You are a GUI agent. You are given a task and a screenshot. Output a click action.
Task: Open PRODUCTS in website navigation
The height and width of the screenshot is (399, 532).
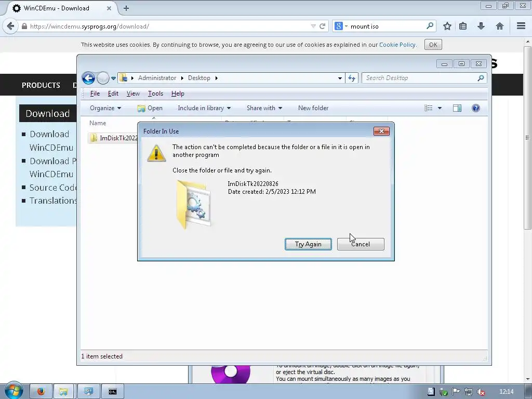(41, 85)
